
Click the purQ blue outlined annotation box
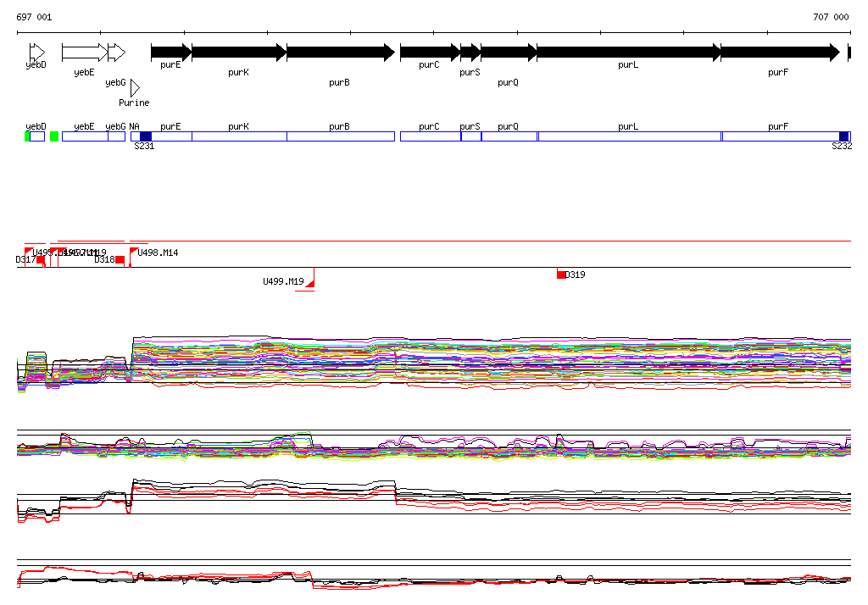[509, 136]
